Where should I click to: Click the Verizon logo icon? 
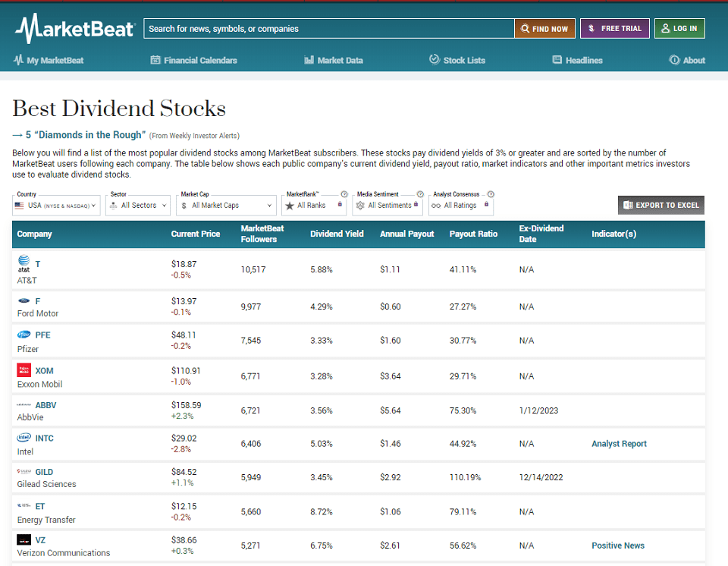(24, 539)
